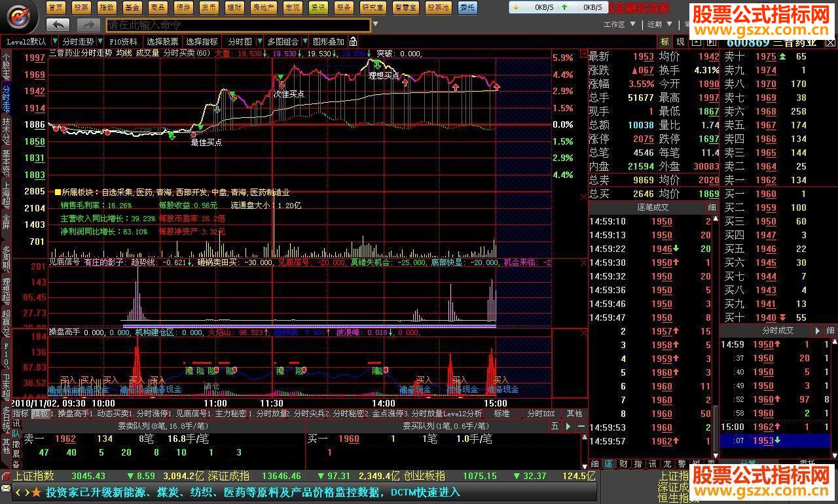This screenshot has height=504, width=838.
Task: Open the 股票池 menu button
Action: coord(438,8)
